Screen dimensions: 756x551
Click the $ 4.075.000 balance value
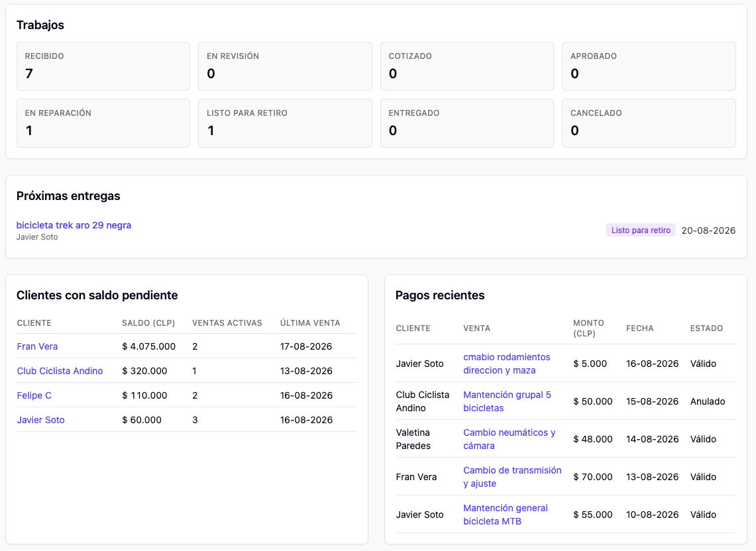149,346
